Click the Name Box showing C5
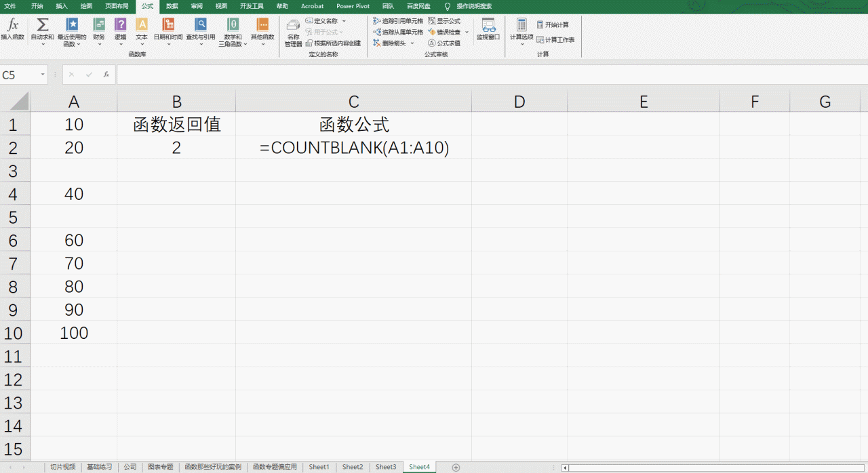 (20, 75)
